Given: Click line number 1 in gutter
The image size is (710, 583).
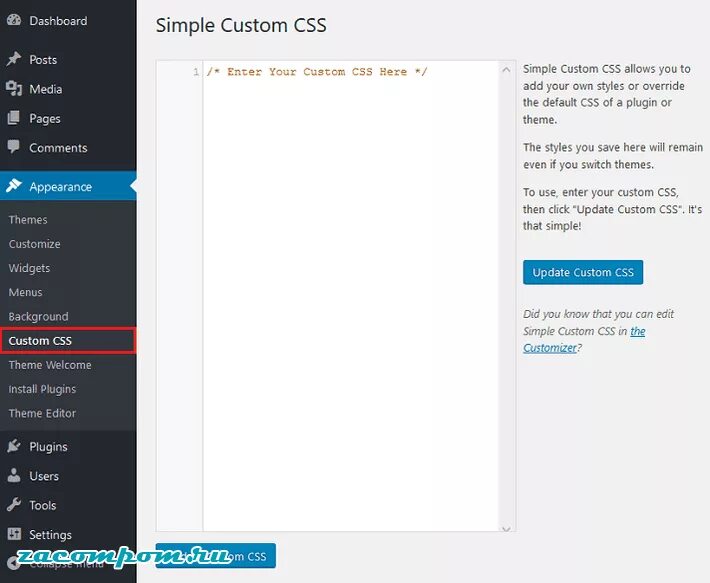Looking at the screenshot, I should pos(196,72).
